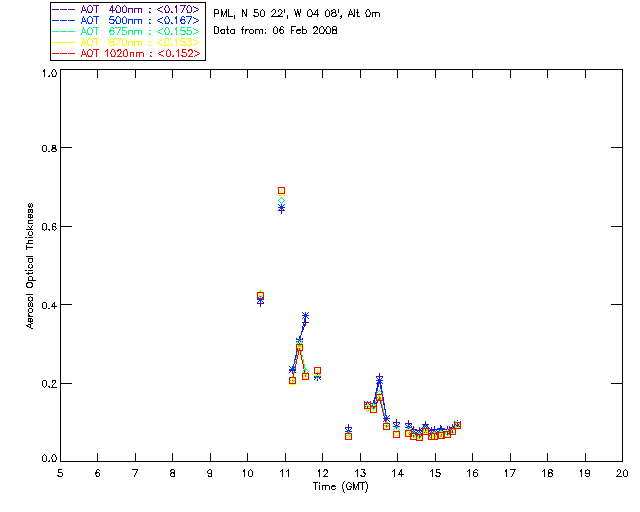Select the purple dashed line sample in legend
Screen dimensions: 640x512
[x=64, y=9]
